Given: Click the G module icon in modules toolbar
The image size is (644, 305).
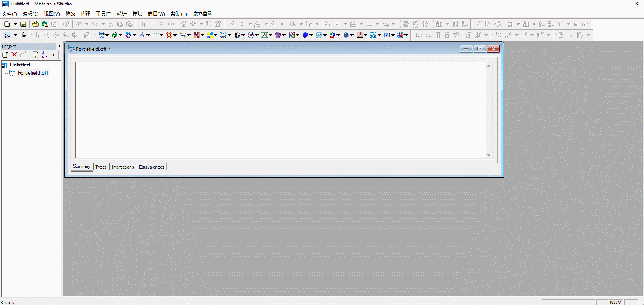Looking at the screenshot, I should click(x=237, y=35).
